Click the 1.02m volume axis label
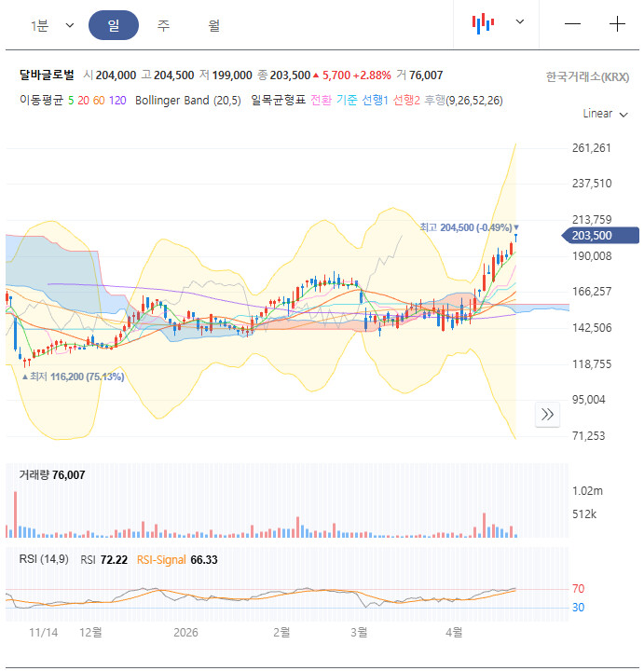This screenshot has height=671, width=644. [587, 491]
